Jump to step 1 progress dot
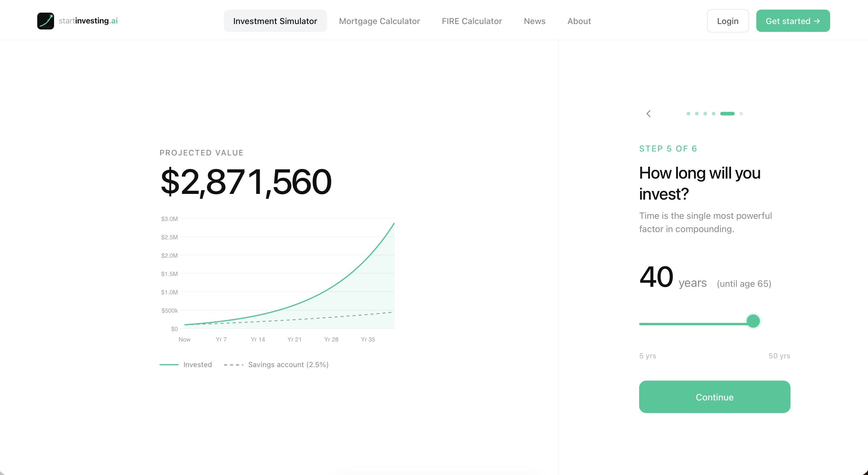 point(688,114)
